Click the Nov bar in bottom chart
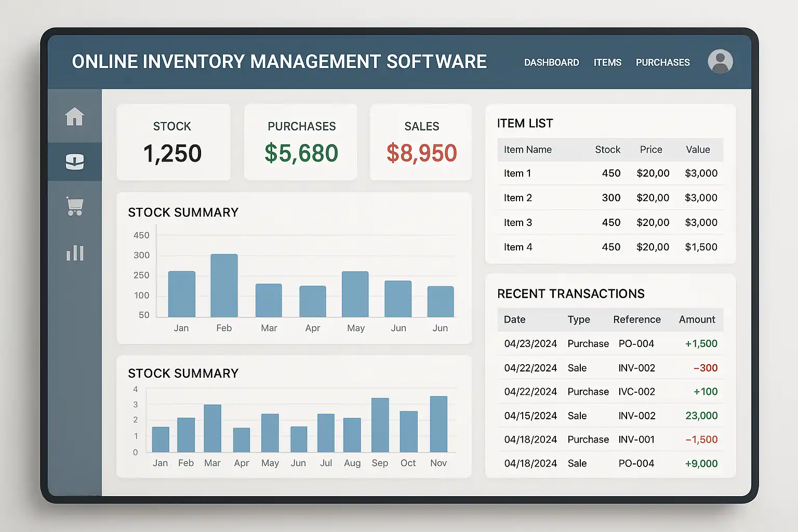 (438, 424)
